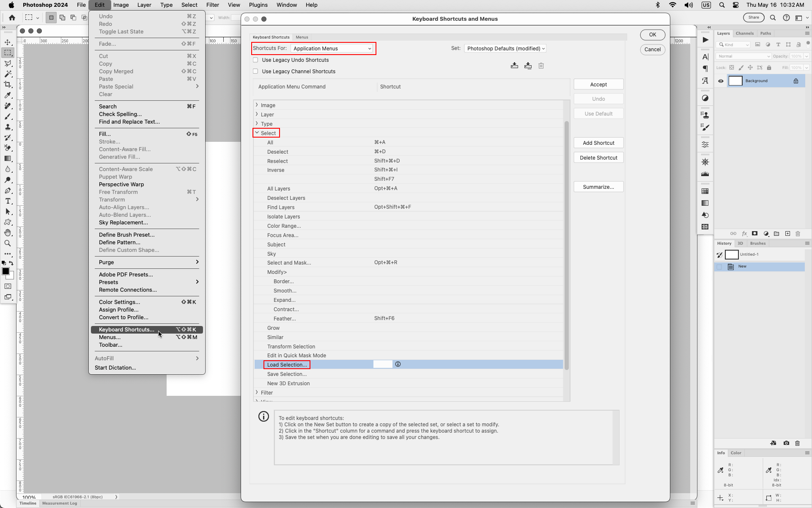Viewport: 812px width, 508px height.
Task: Switch to the Channels tab
Action: pyautogui.click(x=745, y=33)
